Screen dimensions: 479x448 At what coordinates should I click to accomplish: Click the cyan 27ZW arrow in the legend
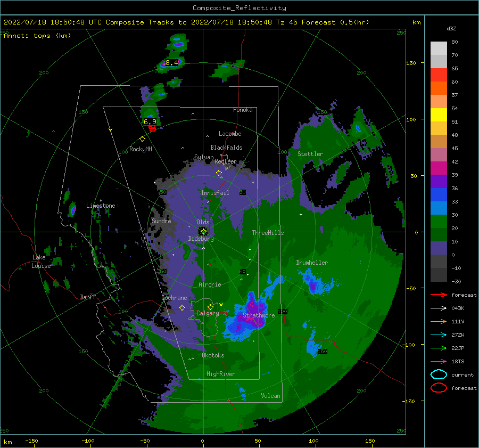(439, 335)
